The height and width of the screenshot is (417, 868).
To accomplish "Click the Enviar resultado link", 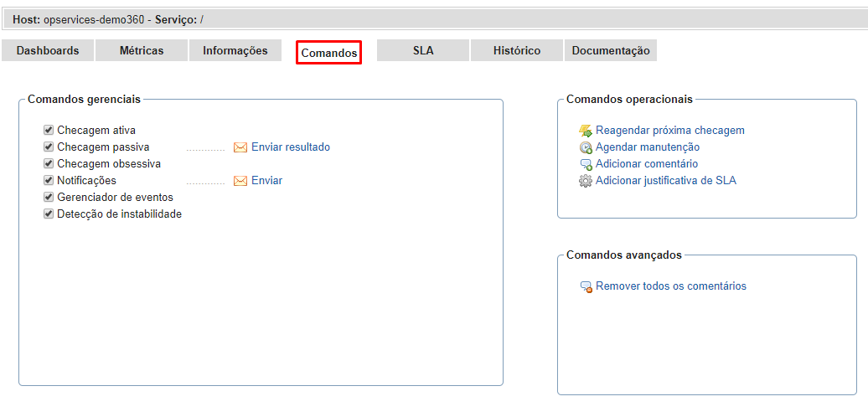I will point(291,147).
